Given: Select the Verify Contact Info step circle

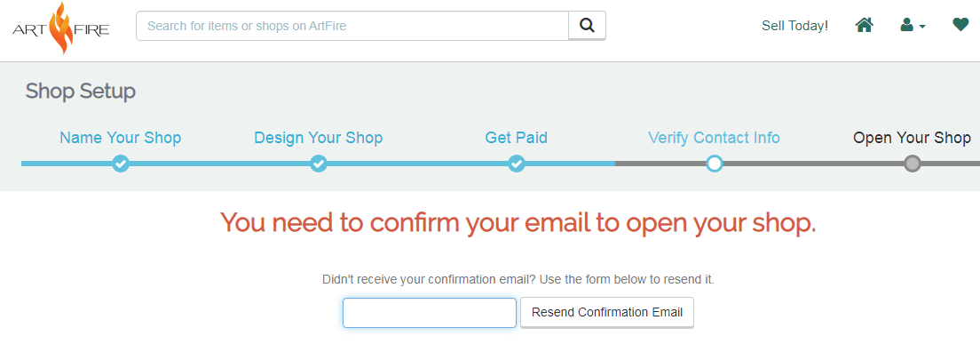Looking at the screenshot, I should click(715, 164).
